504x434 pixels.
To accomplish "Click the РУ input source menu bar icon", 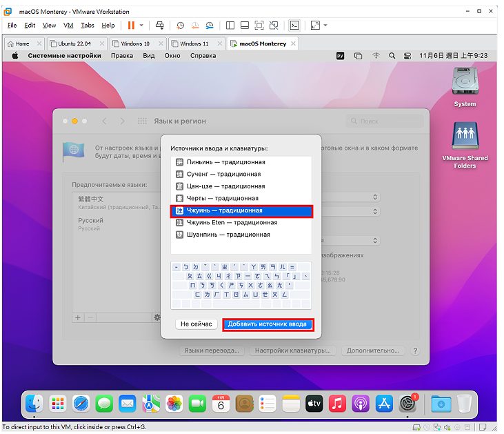I will [x=341, y=56].
